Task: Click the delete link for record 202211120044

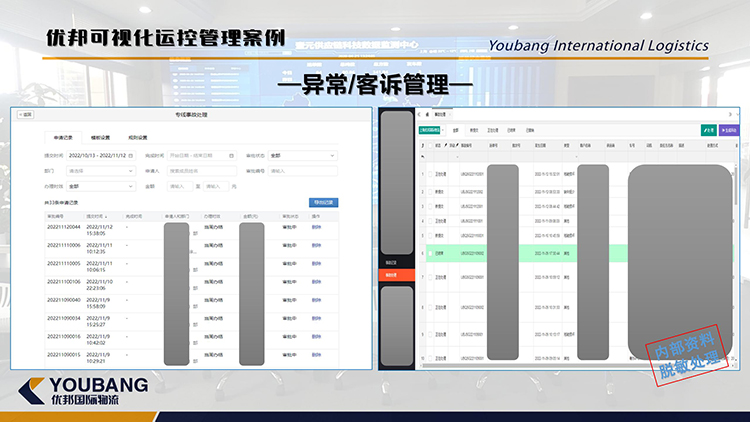Action: tap(316, 227)
